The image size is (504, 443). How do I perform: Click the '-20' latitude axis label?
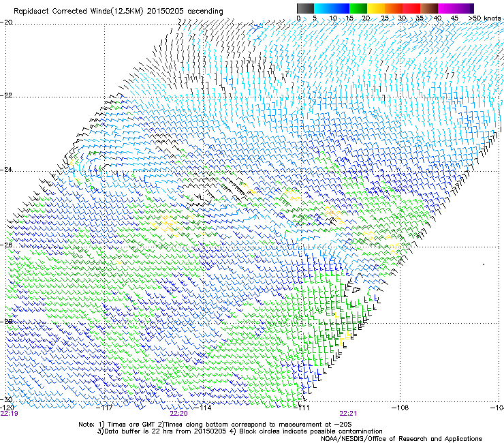click(x=6, y=22)
